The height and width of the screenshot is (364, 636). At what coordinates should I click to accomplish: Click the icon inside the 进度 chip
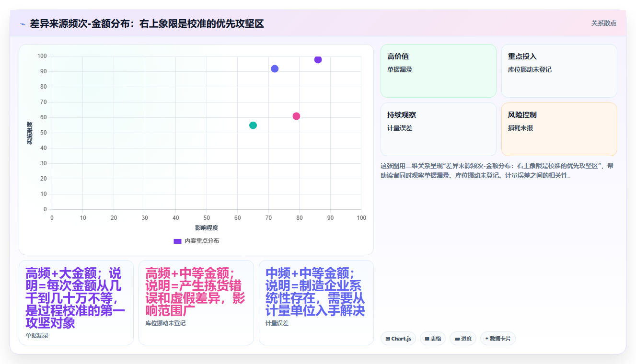point(457,339)
